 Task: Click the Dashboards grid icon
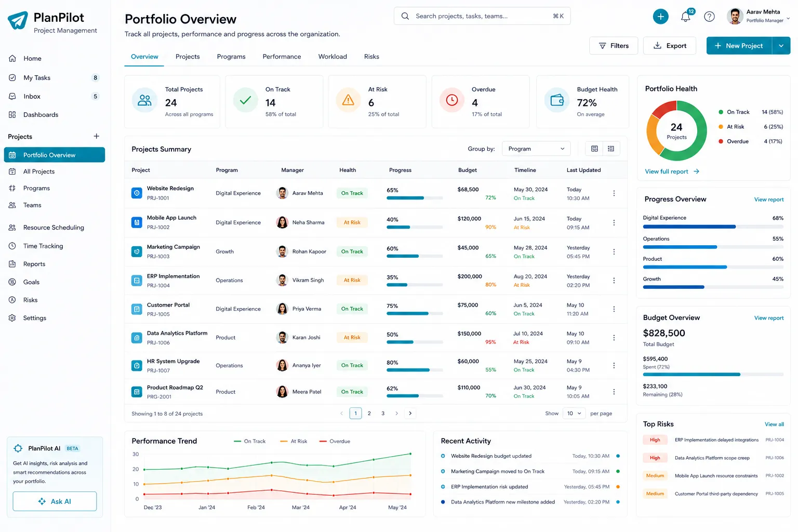pos(12,114)
